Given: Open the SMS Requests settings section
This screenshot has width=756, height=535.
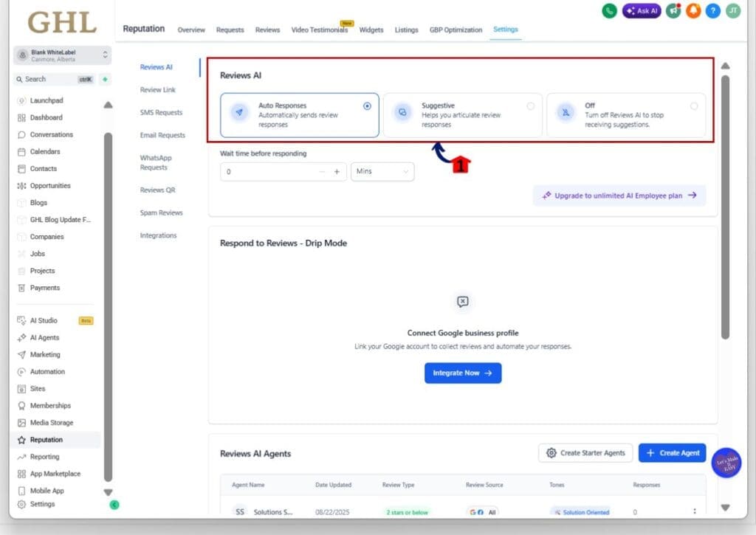Looking at the screenshot, I should [161, 112].
